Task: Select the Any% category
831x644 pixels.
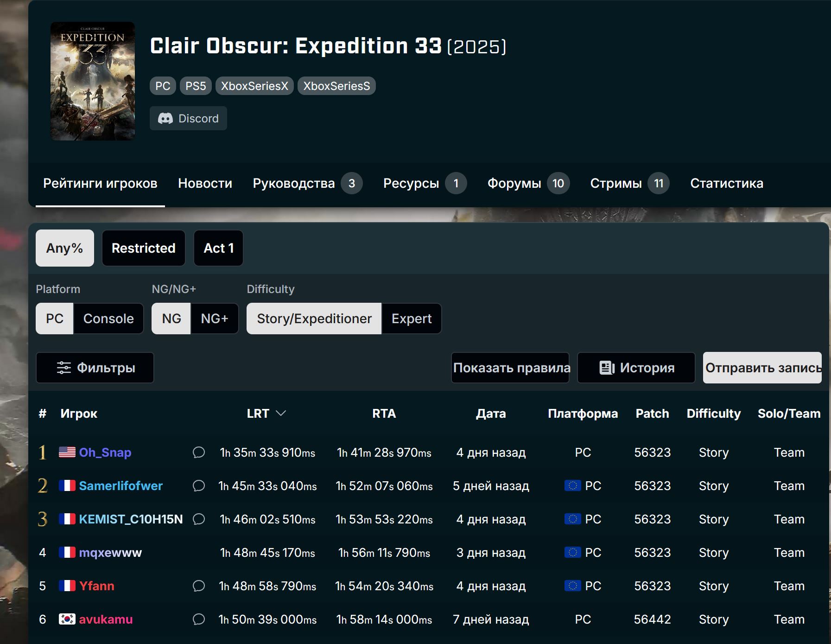Action: tap(65, 248)
